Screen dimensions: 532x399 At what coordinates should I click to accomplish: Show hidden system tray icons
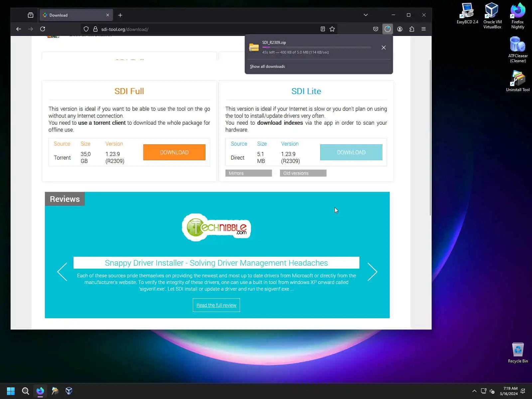(474, 391)
